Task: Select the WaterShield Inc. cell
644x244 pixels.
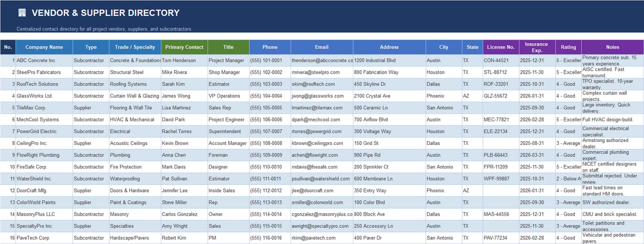Action: coord(44,179)
